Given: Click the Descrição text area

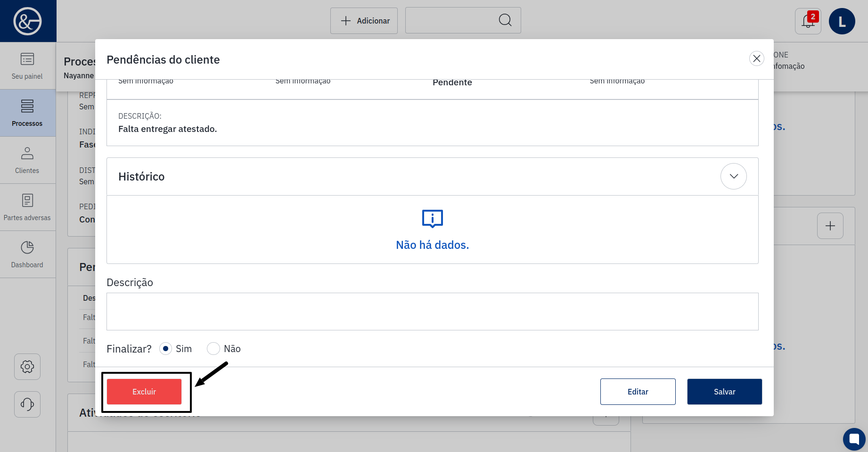Looking at the screenshot, I should click(433, 312).
